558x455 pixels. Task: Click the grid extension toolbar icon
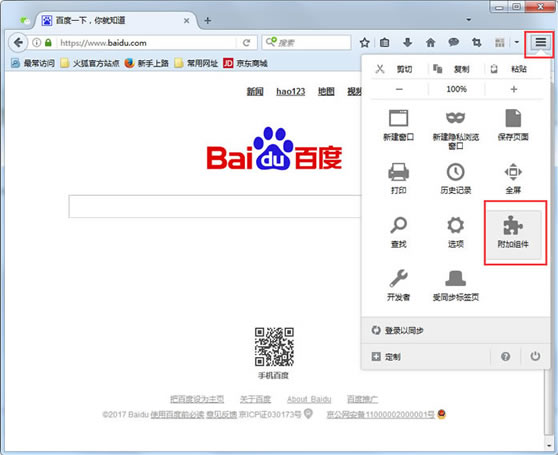pos(500,43)
